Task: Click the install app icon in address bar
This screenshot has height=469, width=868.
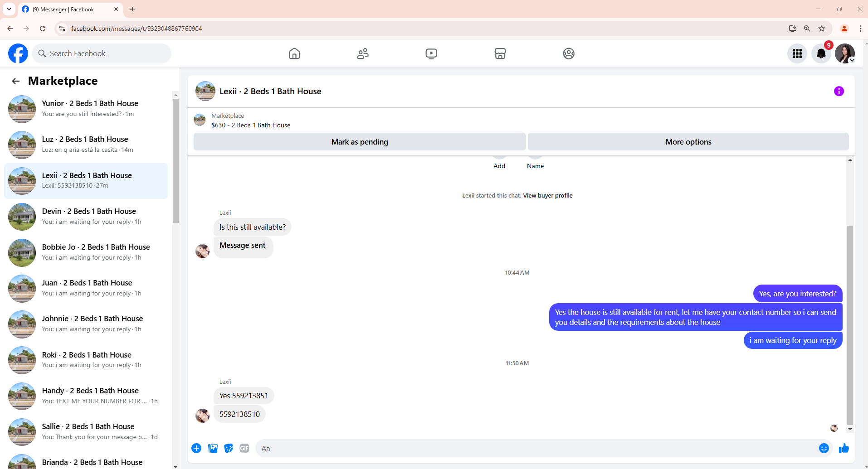Action: pyautogui.click(x=793, y=29)
